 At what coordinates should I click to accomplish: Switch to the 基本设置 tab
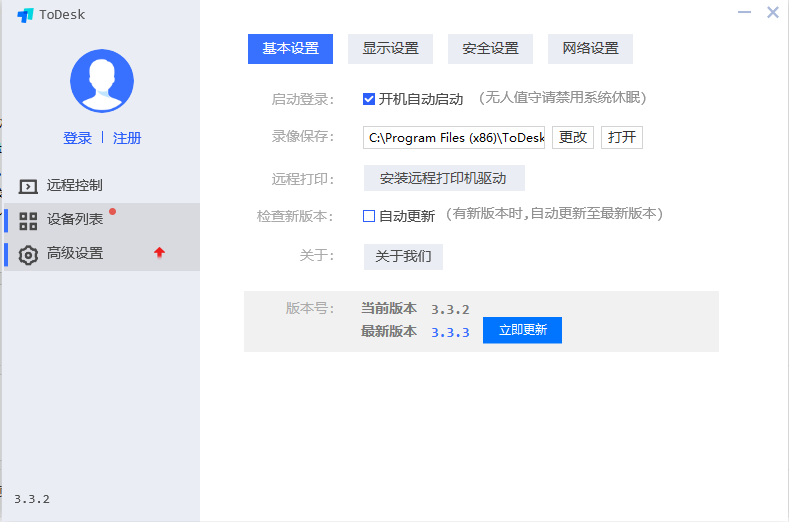pyautogui.click(x=290, y=49)
